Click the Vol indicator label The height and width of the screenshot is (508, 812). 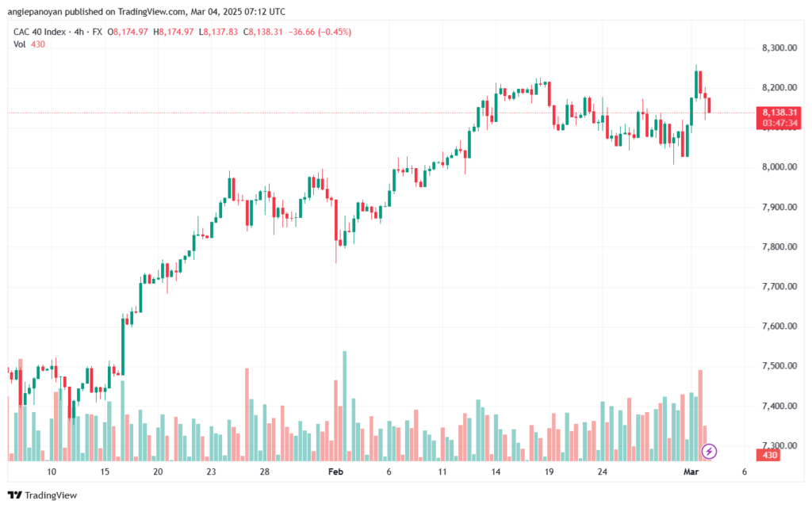pyautogui.click(x=19, y=44)
